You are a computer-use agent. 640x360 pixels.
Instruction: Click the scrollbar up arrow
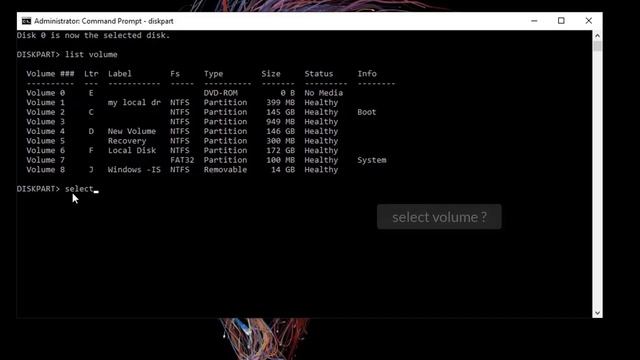pos(597,36)
